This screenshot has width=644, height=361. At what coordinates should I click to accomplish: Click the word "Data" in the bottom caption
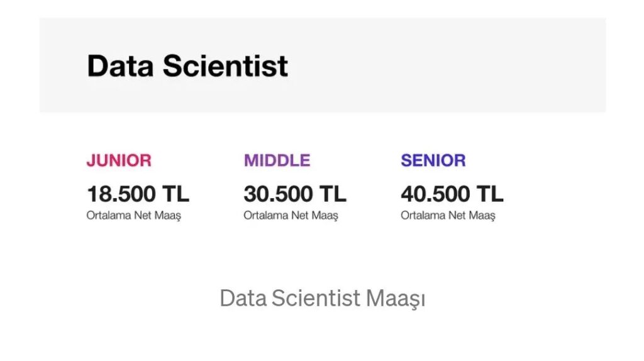pyautogui.click(x=243, y=298)
